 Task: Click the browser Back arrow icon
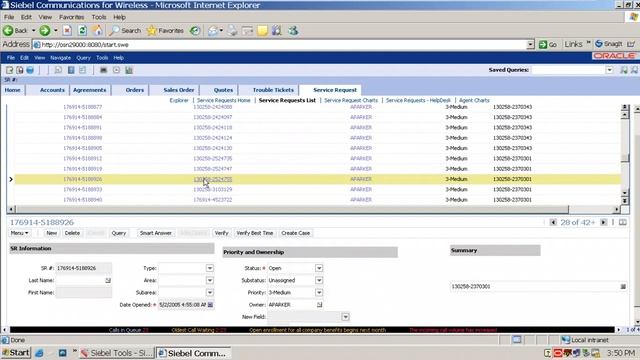8,30
